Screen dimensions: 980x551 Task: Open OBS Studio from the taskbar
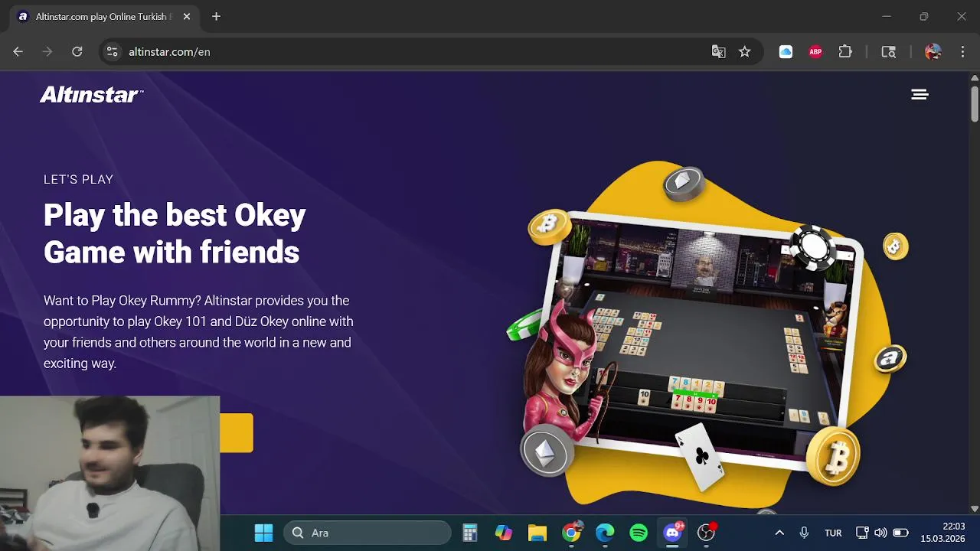(706, 533)
